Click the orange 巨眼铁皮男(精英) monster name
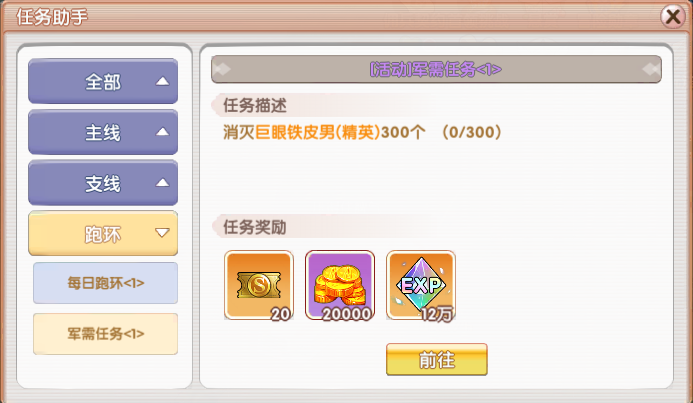 tap(317, 132)
